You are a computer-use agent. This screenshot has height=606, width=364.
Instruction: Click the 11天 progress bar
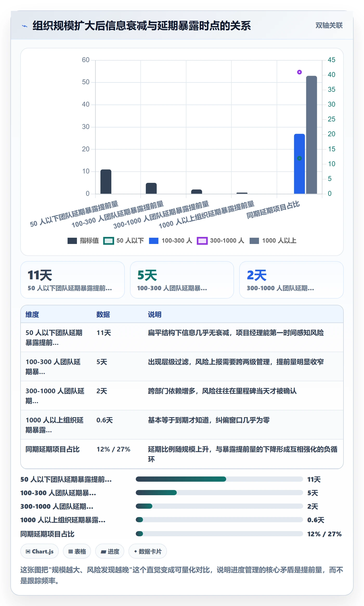point(219,479)
